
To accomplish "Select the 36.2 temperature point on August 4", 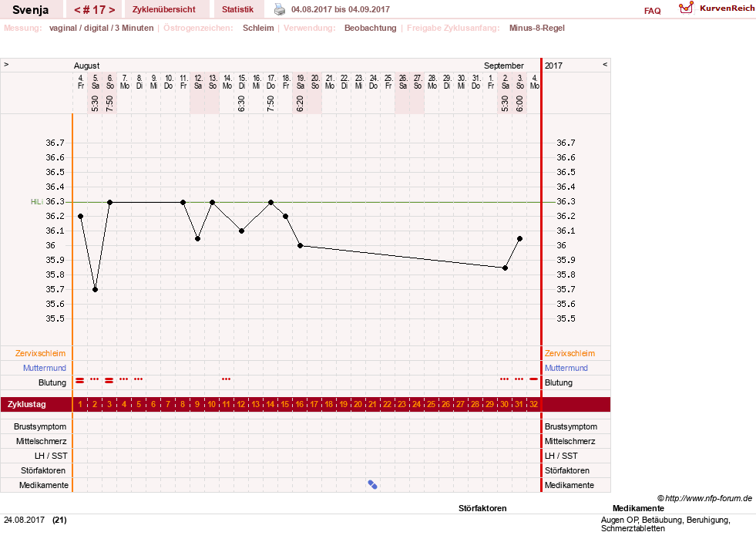I will click(x=80, y=216).
